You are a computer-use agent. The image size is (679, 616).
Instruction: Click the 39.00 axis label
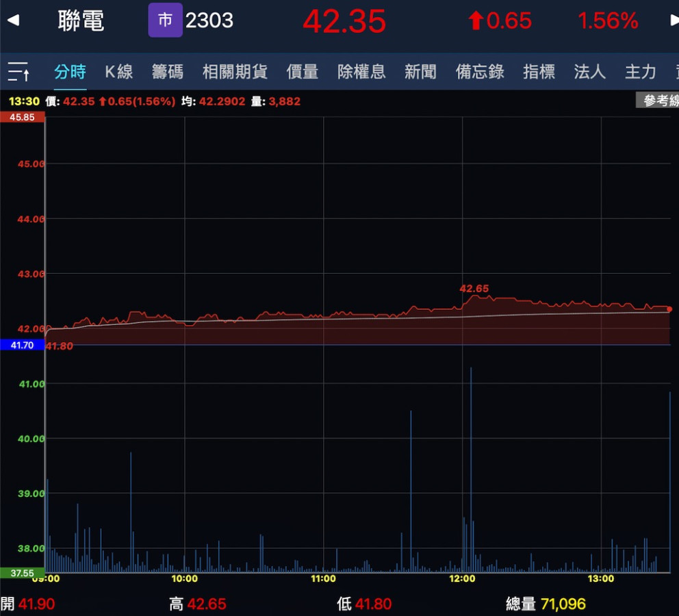[x=31, y=493]
